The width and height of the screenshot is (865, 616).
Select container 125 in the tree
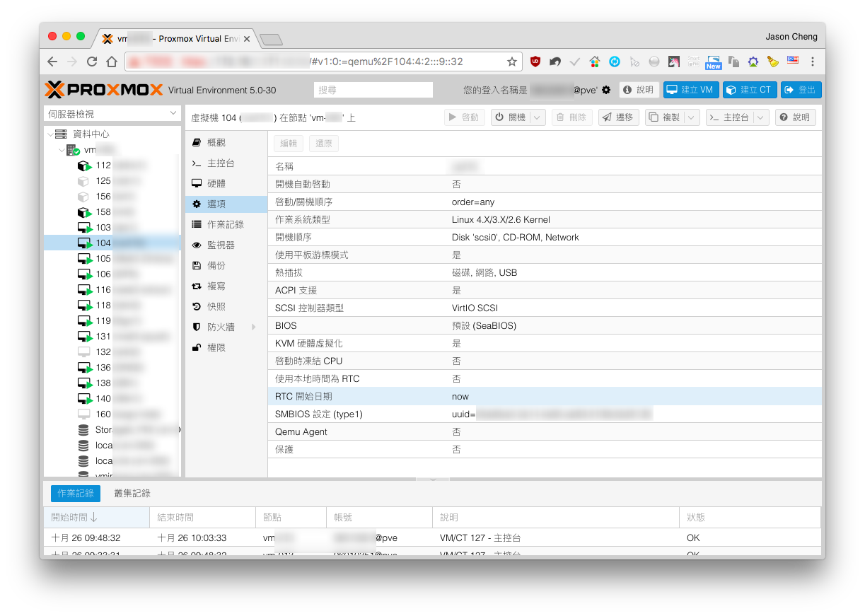pyautogui.click(x=113, y=181)
